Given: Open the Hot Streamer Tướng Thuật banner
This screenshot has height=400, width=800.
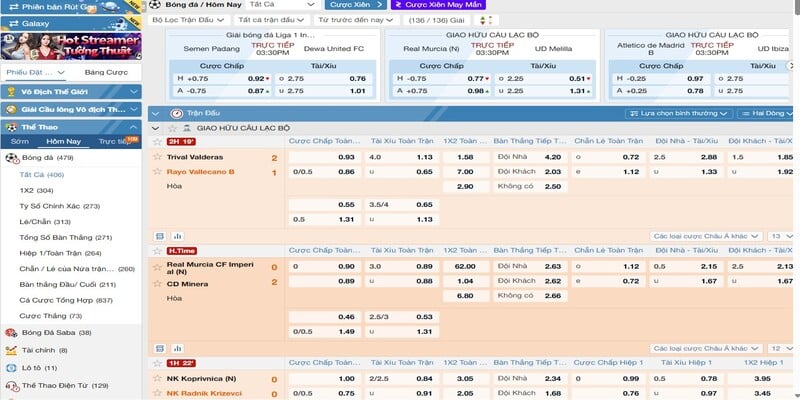Looking at the screenshot, I should click(x=72, y=45).
